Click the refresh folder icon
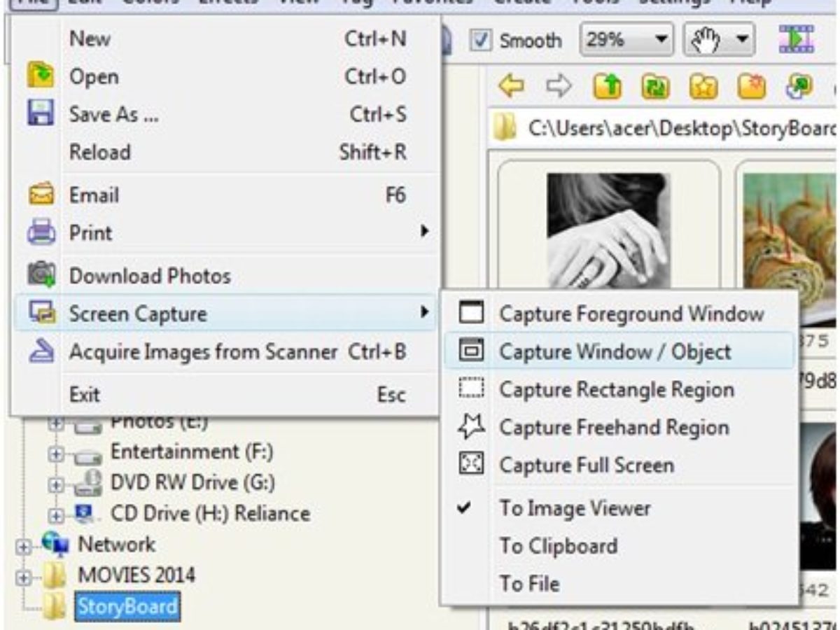 pyautogui.click(x=656, y=86)
